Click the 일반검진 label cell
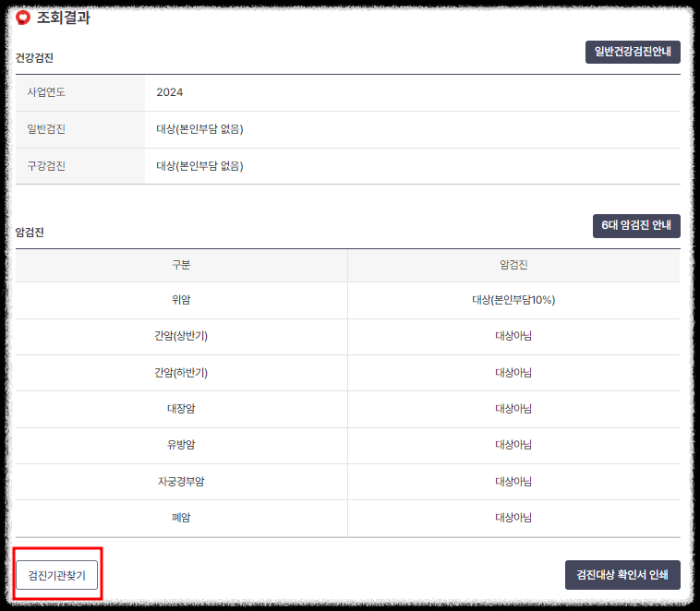700x611 pixels. [x=80, y=129]
